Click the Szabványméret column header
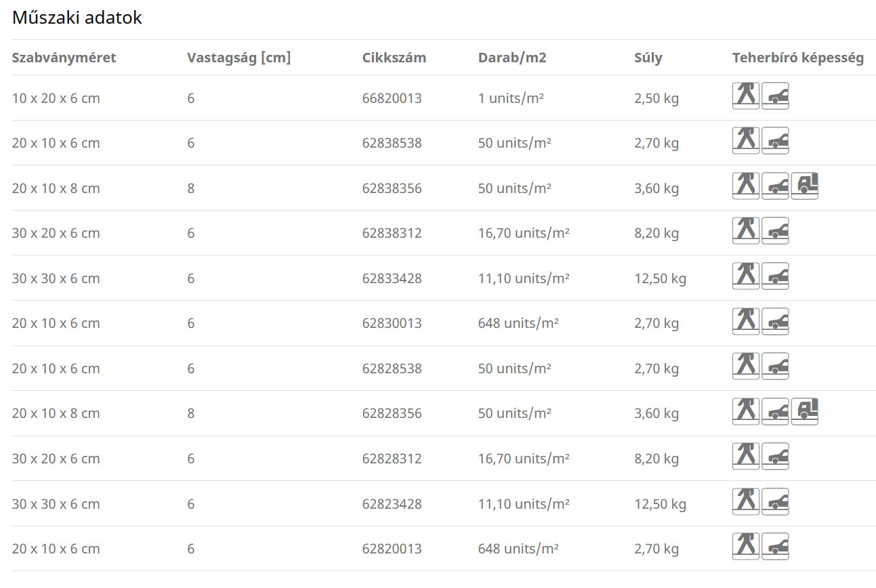Image resolution: width=876 pixels, height=588 pixels. (64, 58)
